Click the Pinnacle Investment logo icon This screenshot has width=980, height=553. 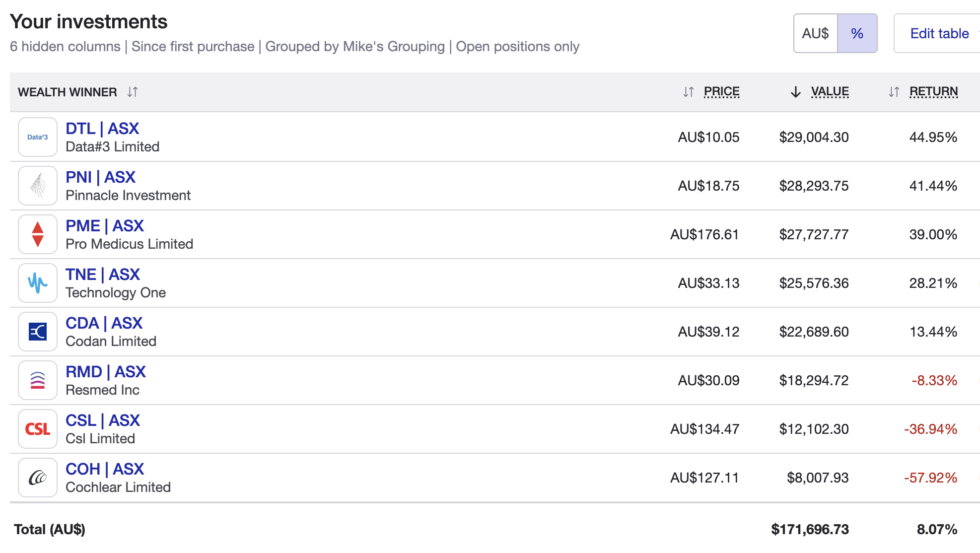[x=38, y=186]
